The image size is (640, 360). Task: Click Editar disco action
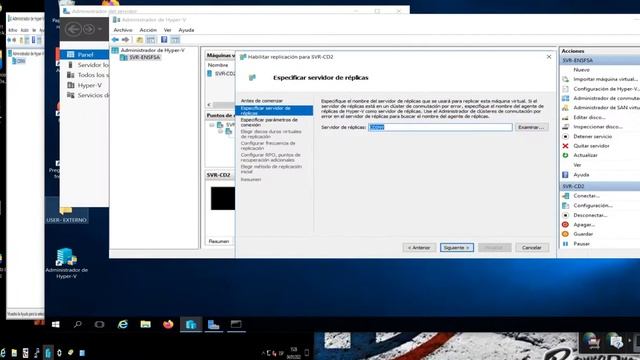[x=589, y=118]
